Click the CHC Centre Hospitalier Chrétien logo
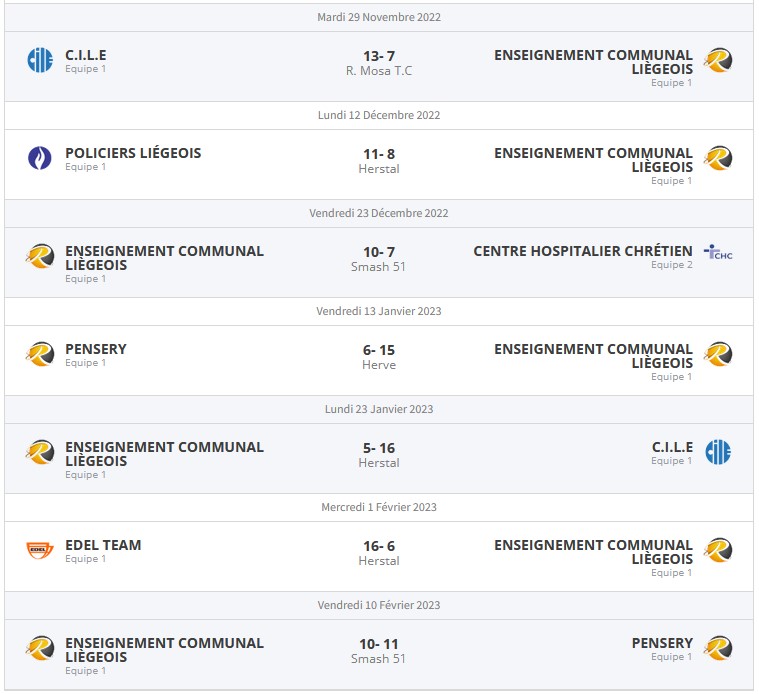The image size is (759, 694). click(718, 252)
